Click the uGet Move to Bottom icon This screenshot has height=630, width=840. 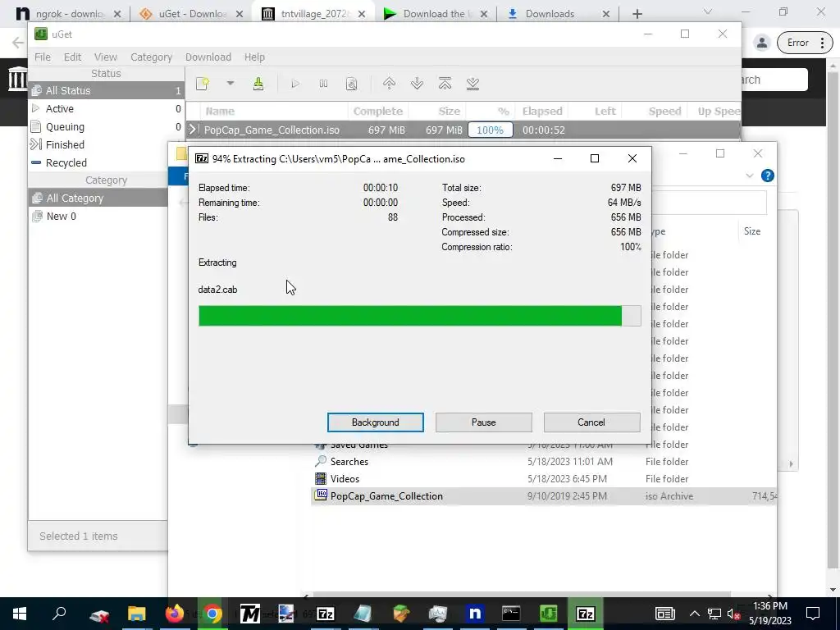point(472,84)
